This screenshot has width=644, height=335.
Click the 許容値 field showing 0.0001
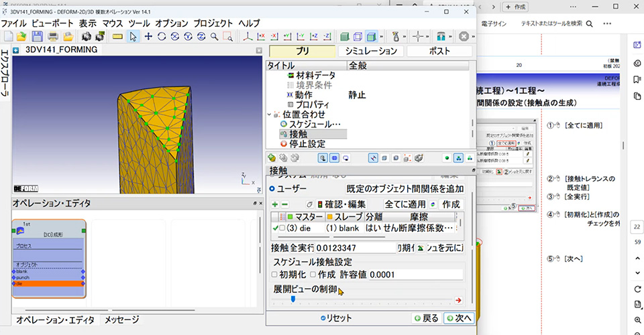click(x=416, y=274)
